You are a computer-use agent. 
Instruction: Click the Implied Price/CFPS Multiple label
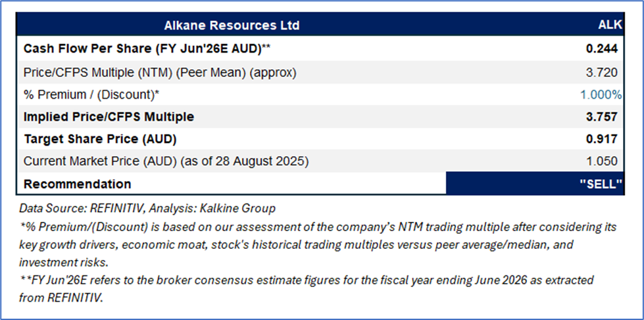(x=109, y=117)
